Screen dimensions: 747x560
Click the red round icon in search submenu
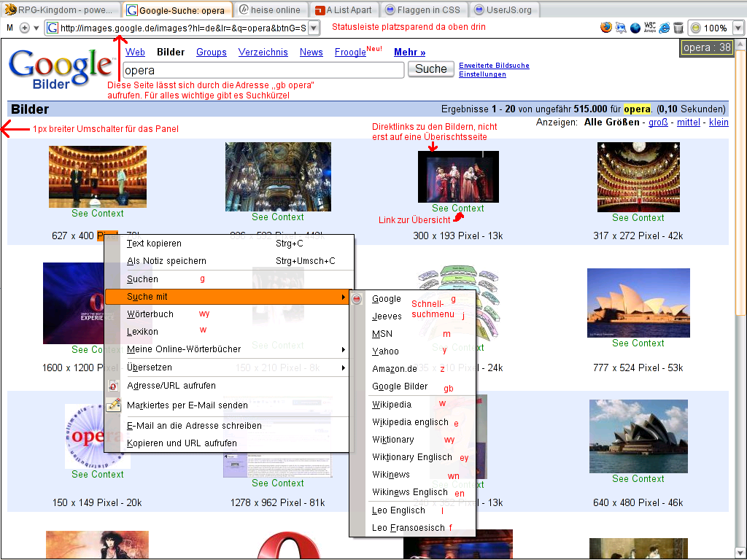point(357,299)
